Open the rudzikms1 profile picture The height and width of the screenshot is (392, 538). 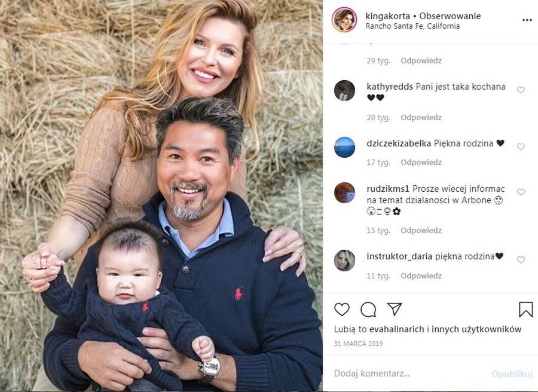pos(344,192)
